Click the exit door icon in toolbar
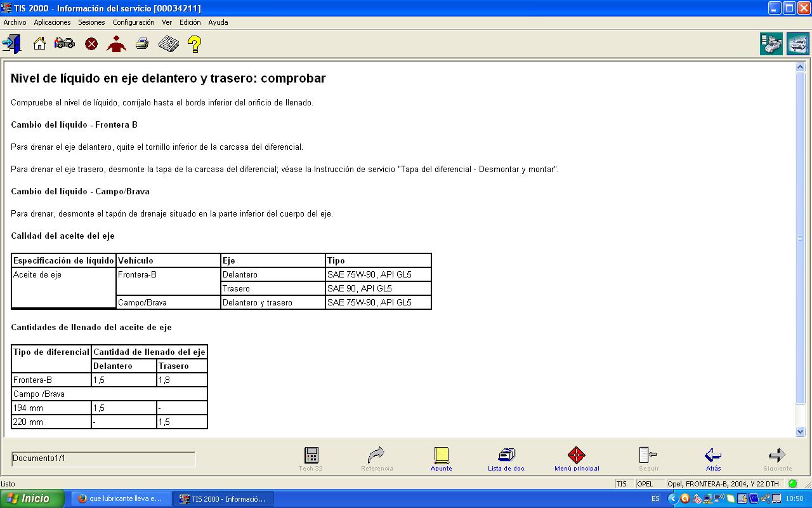Image resolution: width=812 pixels, height=508 pixels. tap(11, 44)
